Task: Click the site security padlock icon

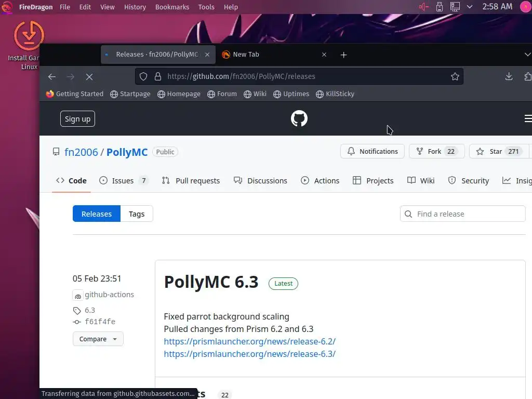Action: tap(158, 76)
